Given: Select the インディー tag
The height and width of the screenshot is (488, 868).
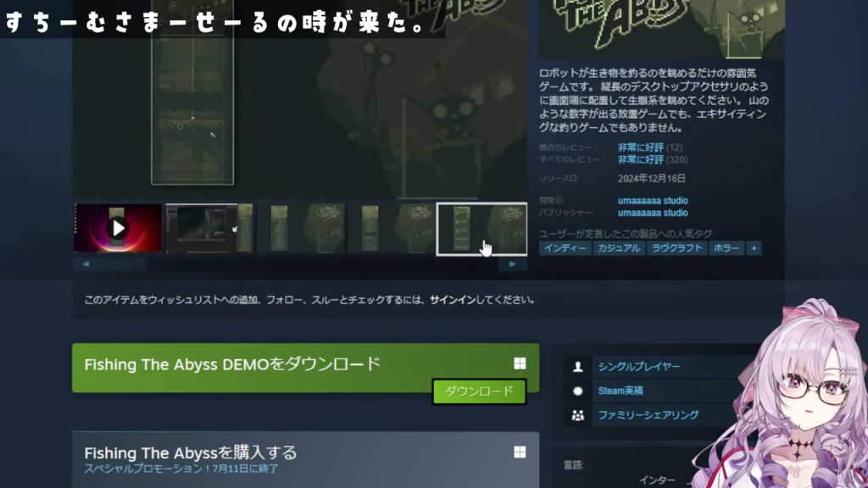Looking at the screenshot, I should (565, 248).
